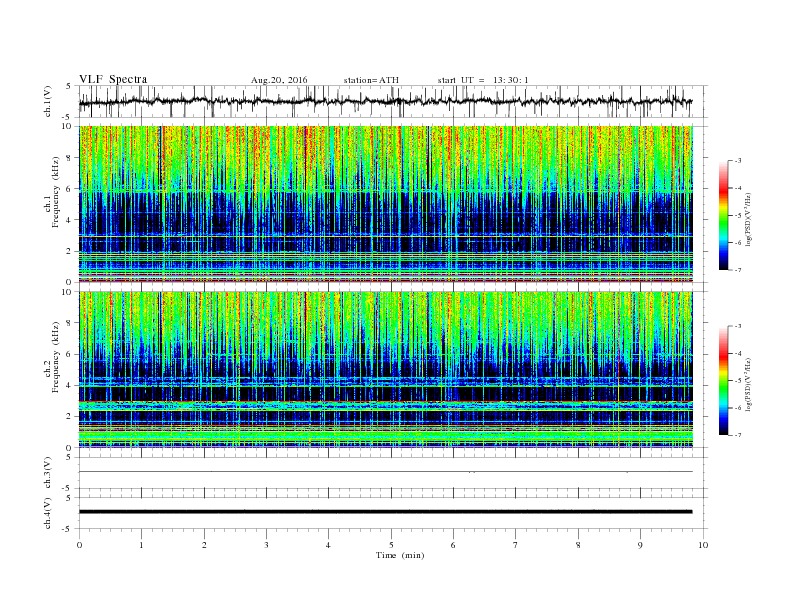Click the 'ch.3(V)' axis label
The height and width of the screenshot is (612, 792).
(48, 473)
